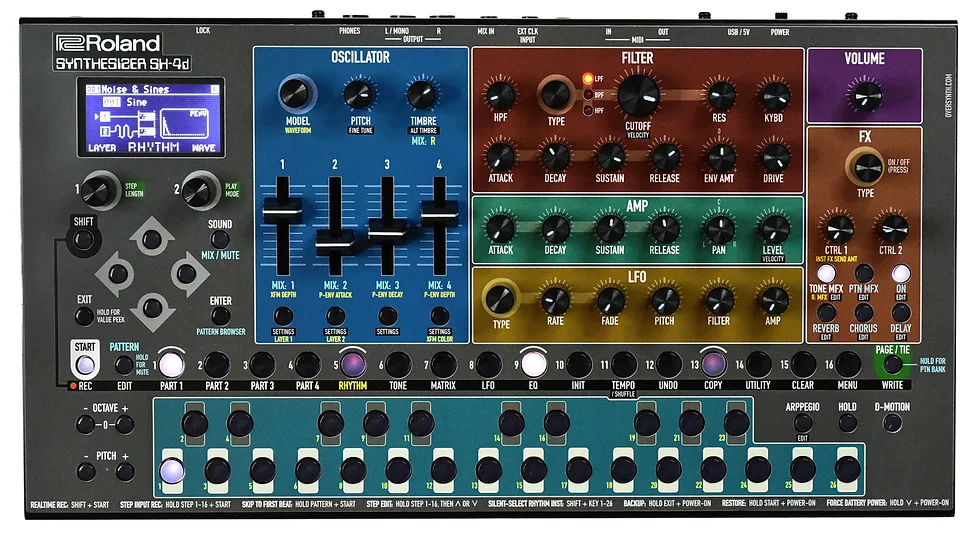Click the filter KYBD knob

click(775, 95)
